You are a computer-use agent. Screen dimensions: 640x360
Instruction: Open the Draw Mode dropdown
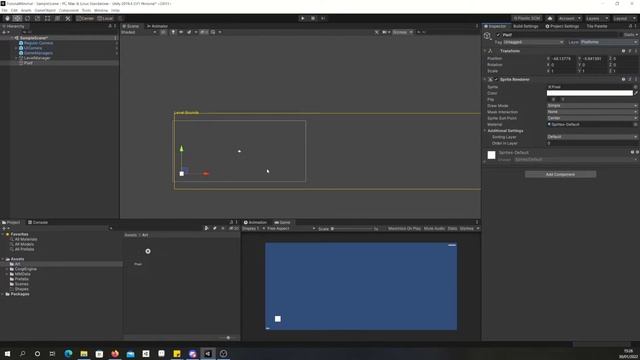pos(592,106)
